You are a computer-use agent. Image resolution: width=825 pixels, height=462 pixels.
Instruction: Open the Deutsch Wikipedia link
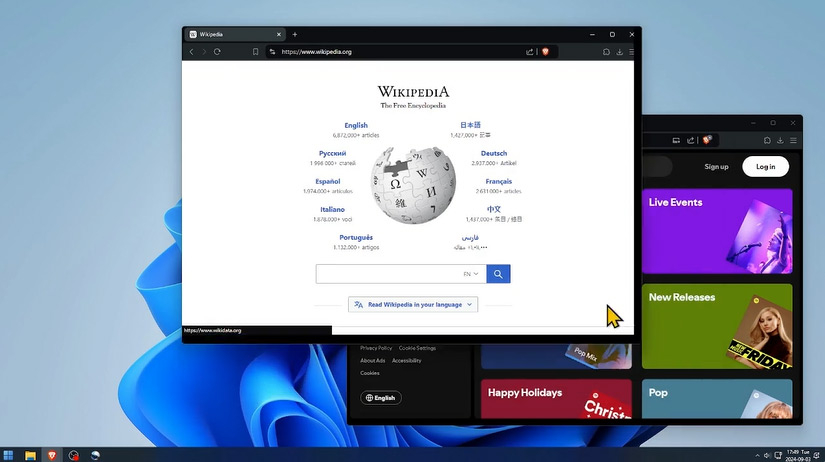494,153
